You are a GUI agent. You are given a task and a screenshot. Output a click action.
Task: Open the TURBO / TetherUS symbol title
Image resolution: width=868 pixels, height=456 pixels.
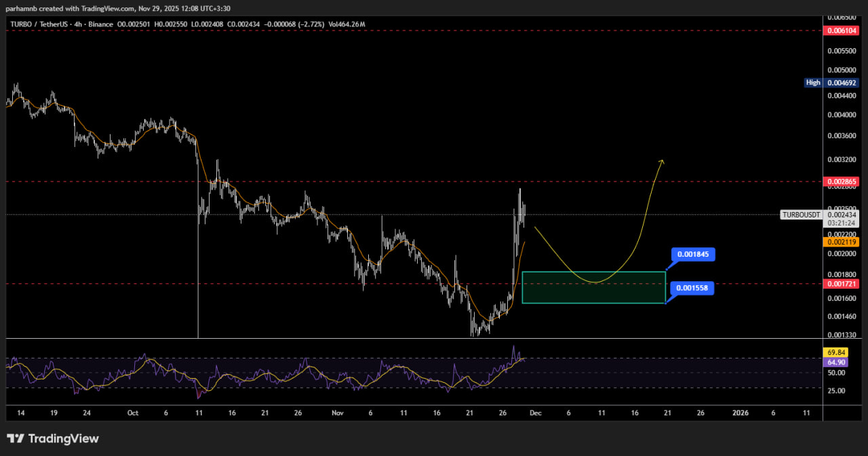coord(39,24)
